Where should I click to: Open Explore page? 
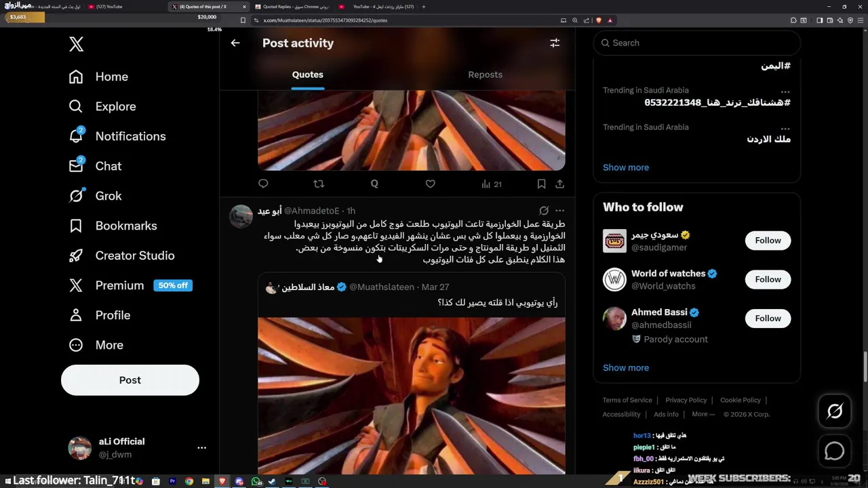click(102, 106)
